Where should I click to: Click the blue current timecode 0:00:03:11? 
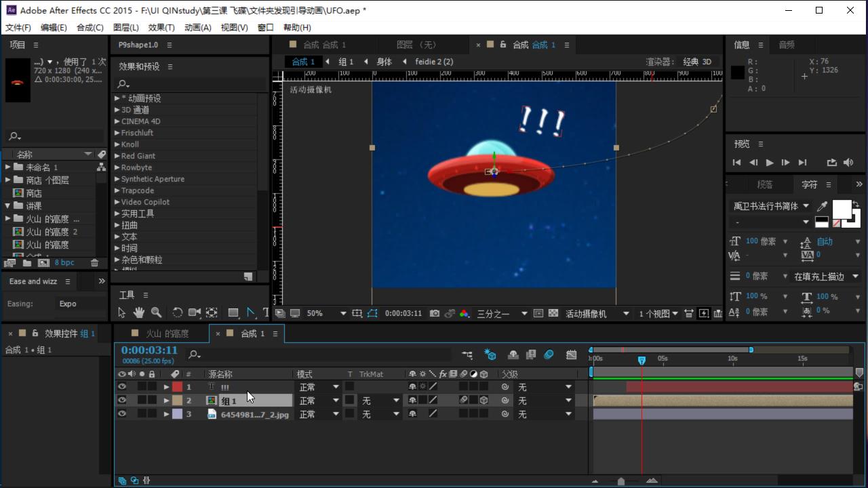point(149,350)
